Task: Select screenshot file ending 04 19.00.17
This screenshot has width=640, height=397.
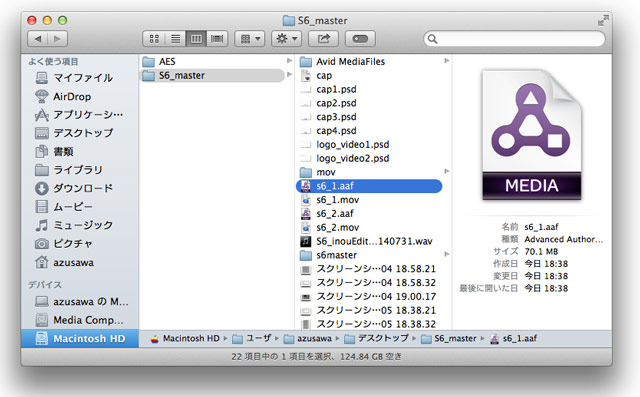Action: pos(368,297)
